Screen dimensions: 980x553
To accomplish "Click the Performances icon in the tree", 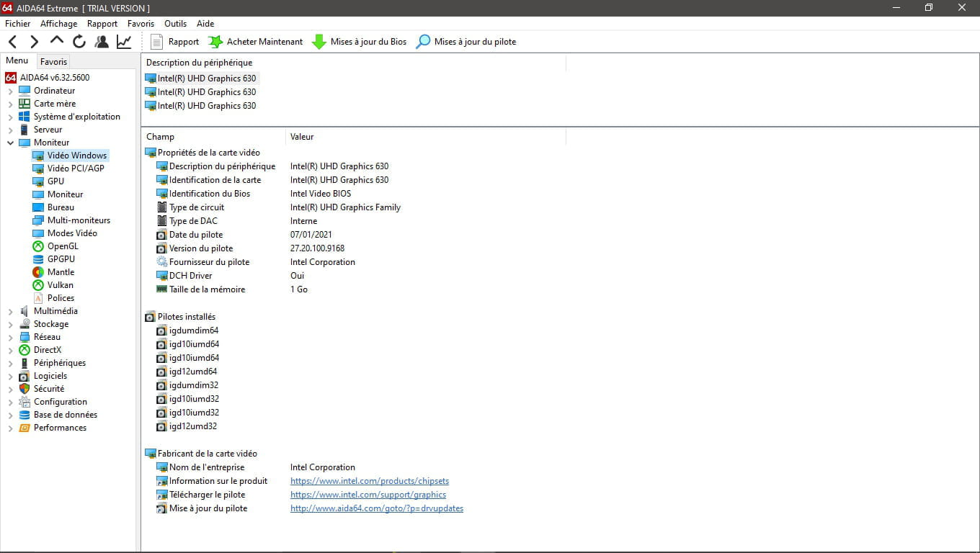I will tap(24, 428).
